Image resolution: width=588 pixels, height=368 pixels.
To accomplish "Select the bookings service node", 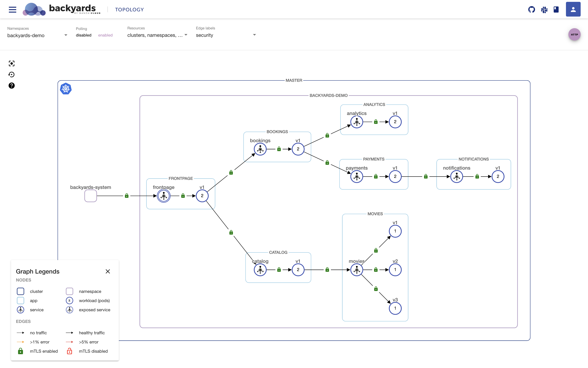I will click(x=260, y=149).
